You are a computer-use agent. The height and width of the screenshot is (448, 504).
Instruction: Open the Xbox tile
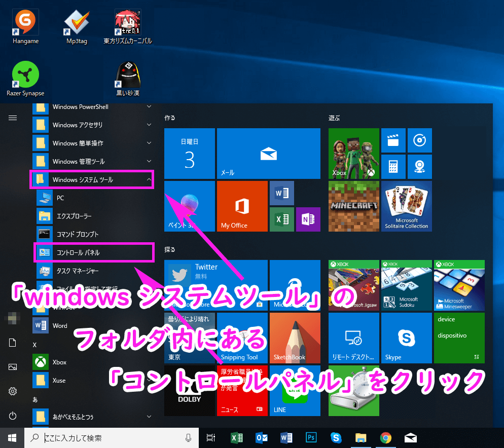tap(354, 154)
